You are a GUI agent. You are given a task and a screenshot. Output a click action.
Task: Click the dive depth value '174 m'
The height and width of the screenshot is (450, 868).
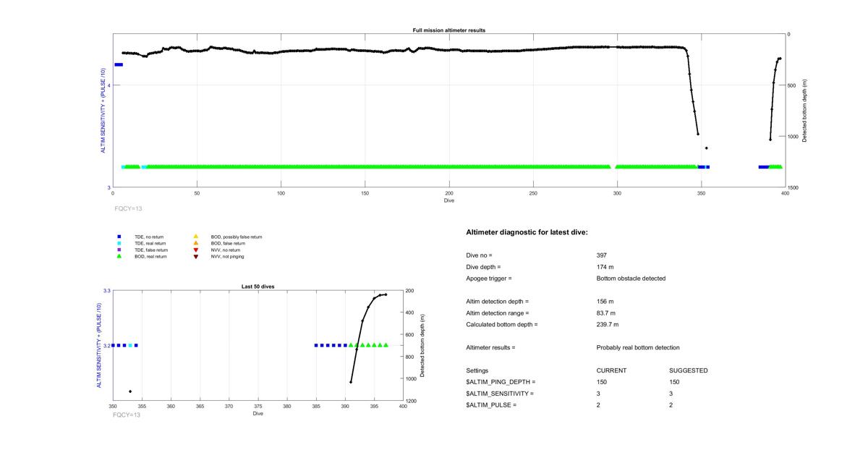(x=605, y=267)
